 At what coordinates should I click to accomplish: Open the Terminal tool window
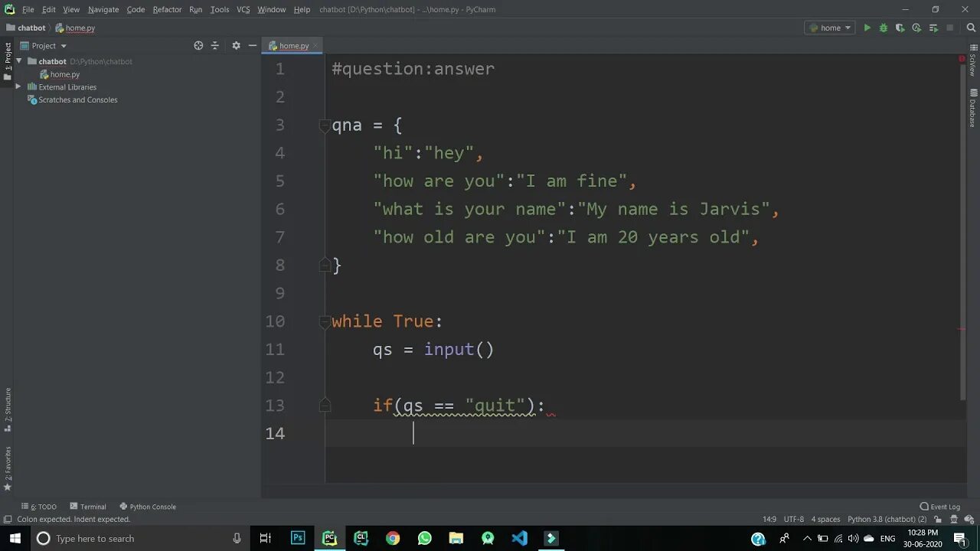point(88,507)
